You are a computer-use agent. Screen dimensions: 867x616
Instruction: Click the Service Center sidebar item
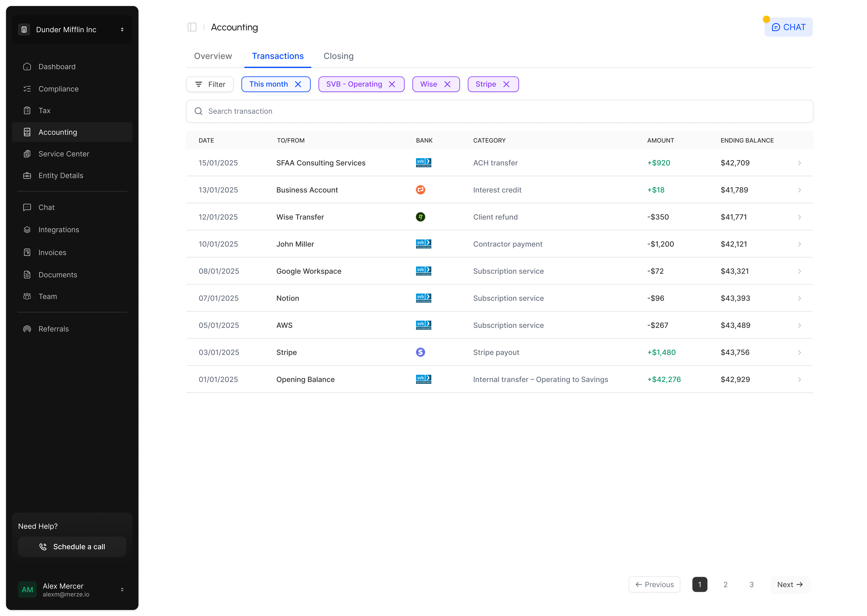tap(64, 154)
